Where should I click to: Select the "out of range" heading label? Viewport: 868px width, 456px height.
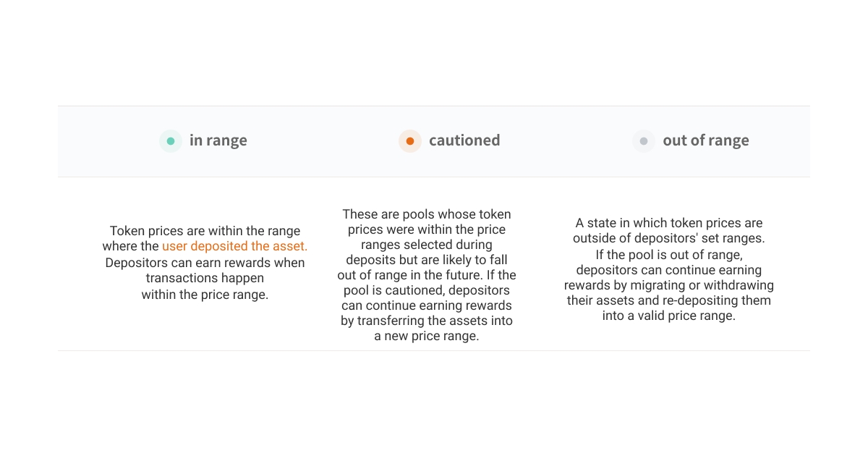706,141
